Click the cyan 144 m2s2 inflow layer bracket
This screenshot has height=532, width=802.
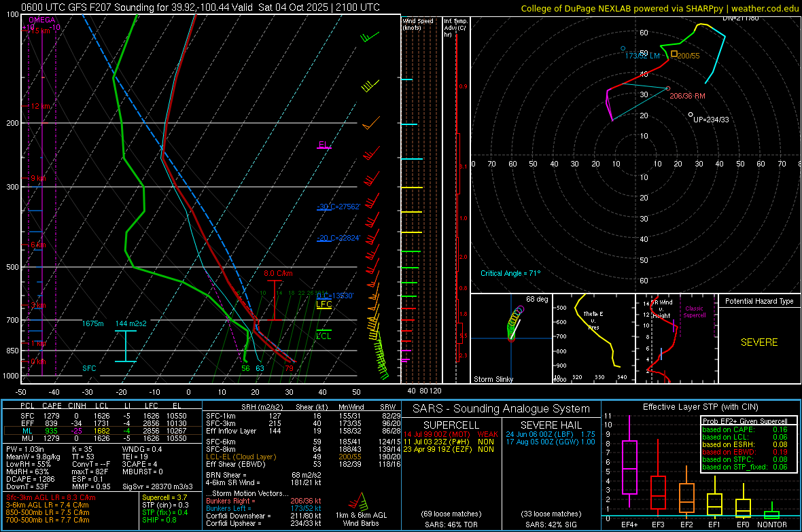coord(125,347)
